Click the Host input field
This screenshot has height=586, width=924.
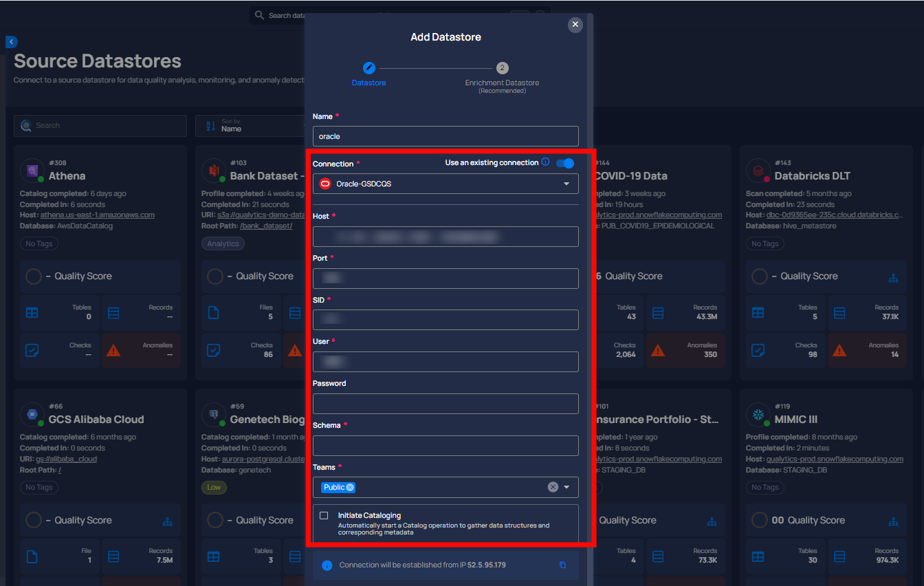tap(445, 237)
